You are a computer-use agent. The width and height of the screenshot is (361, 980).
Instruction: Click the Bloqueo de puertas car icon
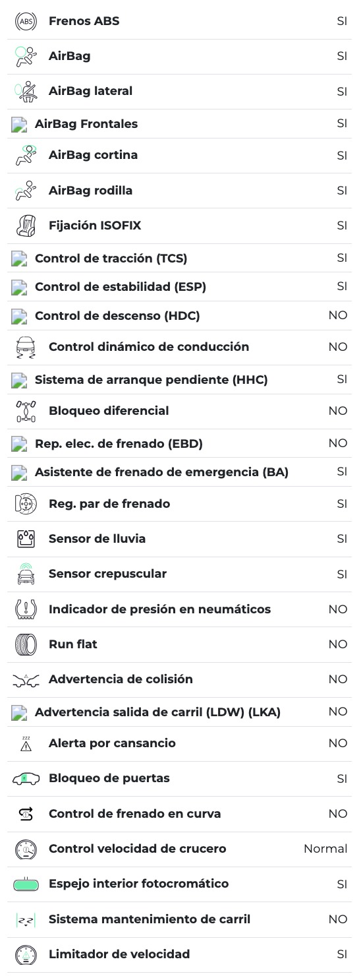26,779
